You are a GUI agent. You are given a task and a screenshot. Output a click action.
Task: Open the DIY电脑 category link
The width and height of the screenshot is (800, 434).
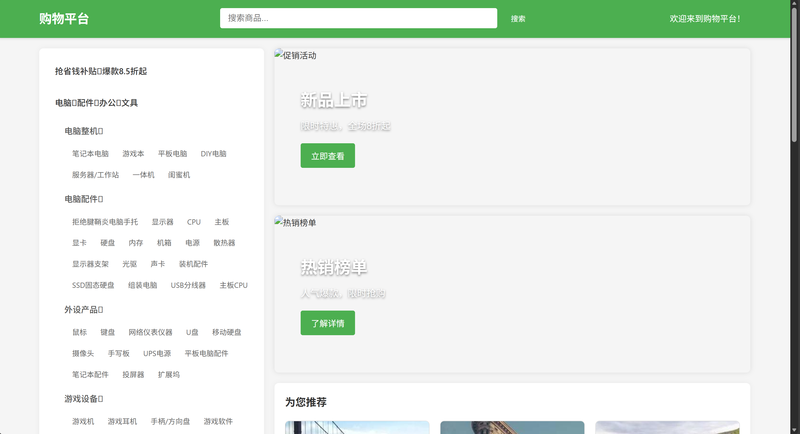[213, 154]
